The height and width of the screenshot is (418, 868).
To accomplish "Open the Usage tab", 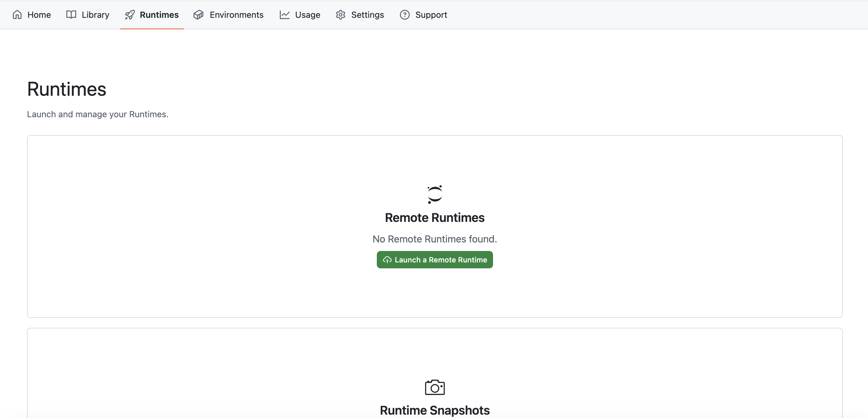I will [300, 15].
